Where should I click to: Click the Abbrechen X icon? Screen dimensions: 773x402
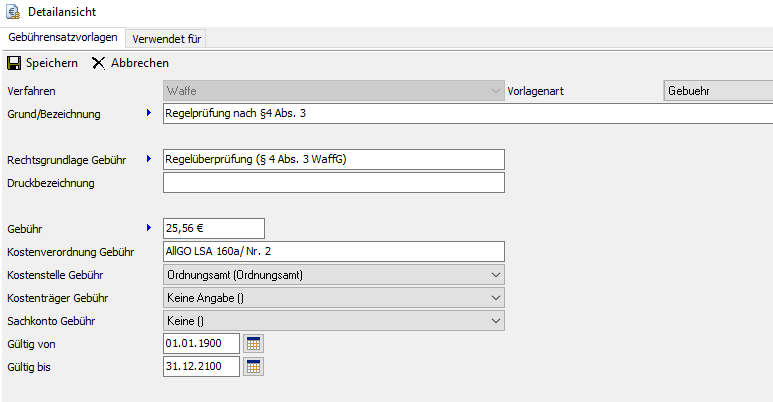[x=98, y=63]
